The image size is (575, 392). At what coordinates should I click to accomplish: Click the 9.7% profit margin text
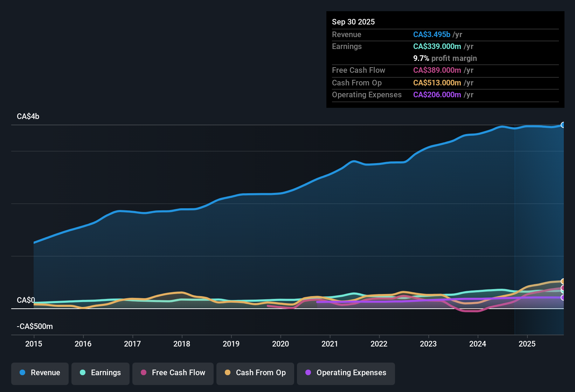click(445, 58)
